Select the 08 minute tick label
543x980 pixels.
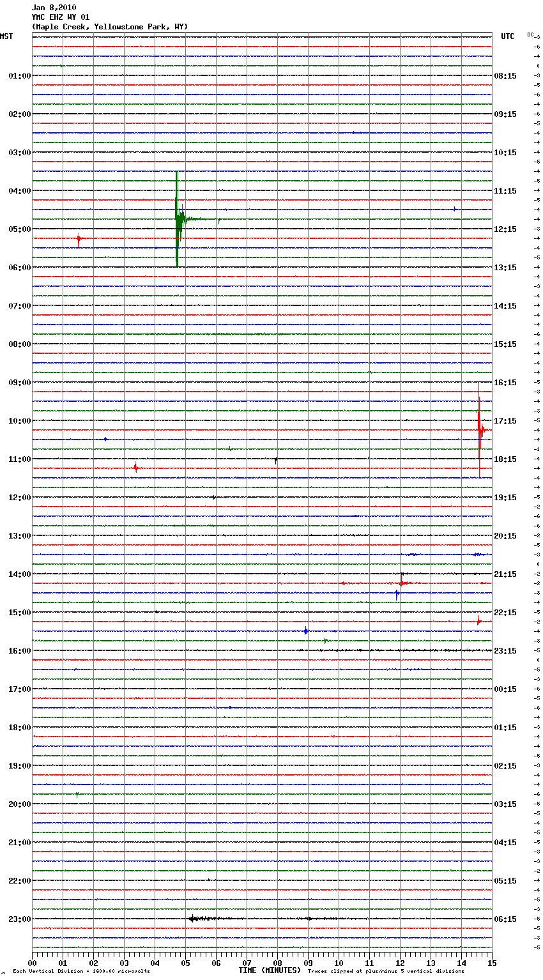pos(277,963)
